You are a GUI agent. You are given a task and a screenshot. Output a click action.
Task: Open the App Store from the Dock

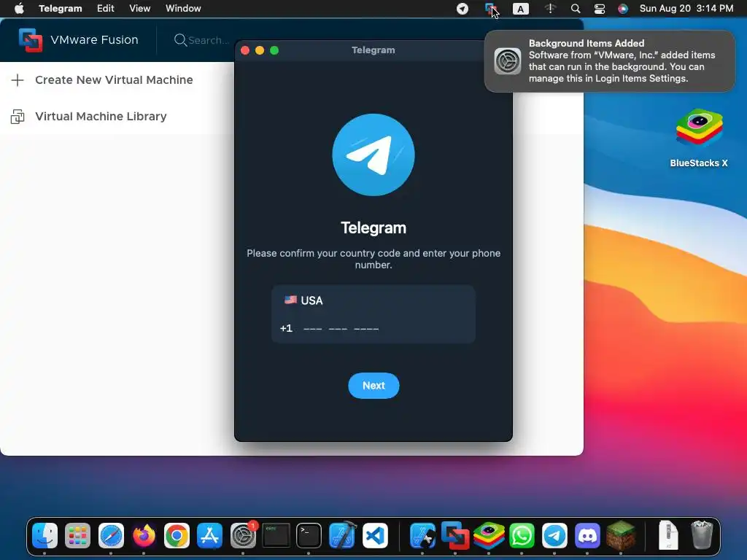tap(209, 536)
